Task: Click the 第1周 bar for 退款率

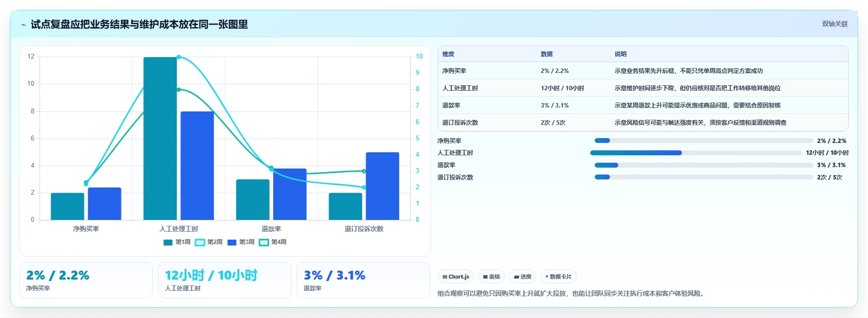Action: tap(253, 200)
